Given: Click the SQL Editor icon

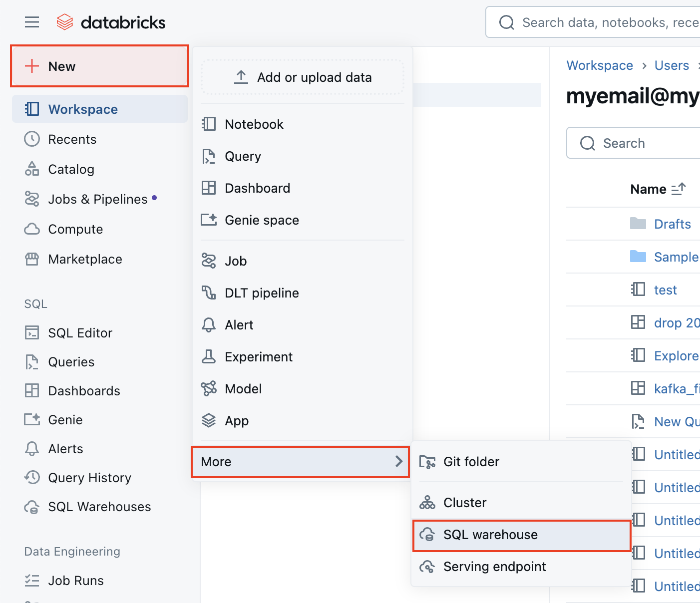Looking at the screenshot, I should (x=32, y=332).
